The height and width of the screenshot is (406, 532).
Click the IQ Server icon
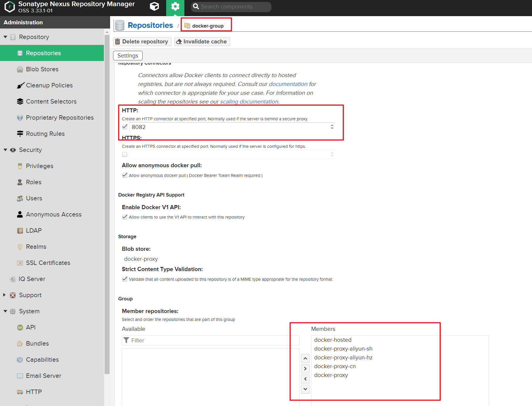coord(13,279)
